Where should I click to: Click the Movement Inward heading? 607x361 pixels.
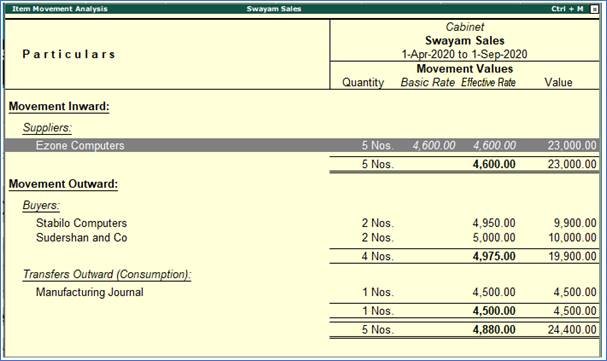pos(59,106)
